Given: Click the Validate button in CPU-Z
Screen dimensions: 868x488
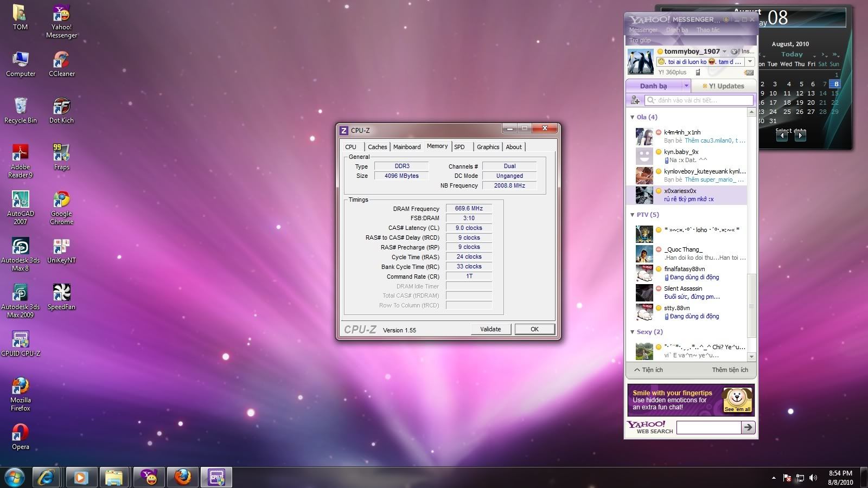Looking at the screenshot, I should coord(490,329).
